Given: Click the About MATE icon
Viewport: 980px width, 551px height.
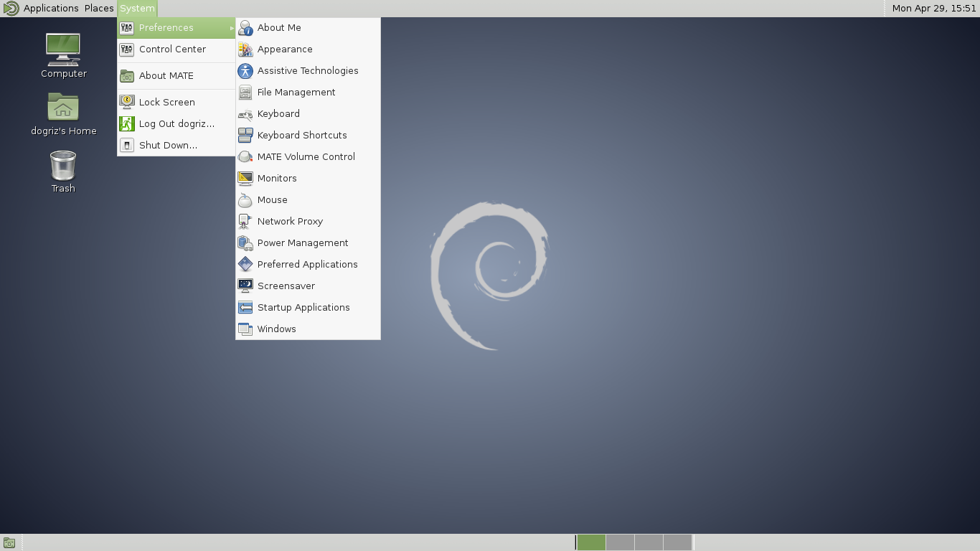Looking at the screenshot, I should pos(127,76).
